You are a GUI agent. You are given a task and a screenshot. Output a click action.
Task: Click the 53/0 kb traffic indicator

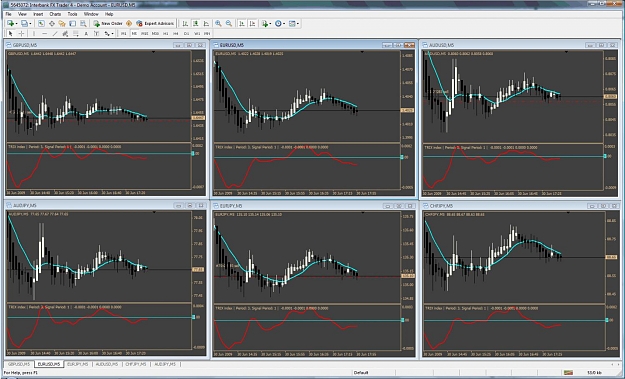[594, 373]
